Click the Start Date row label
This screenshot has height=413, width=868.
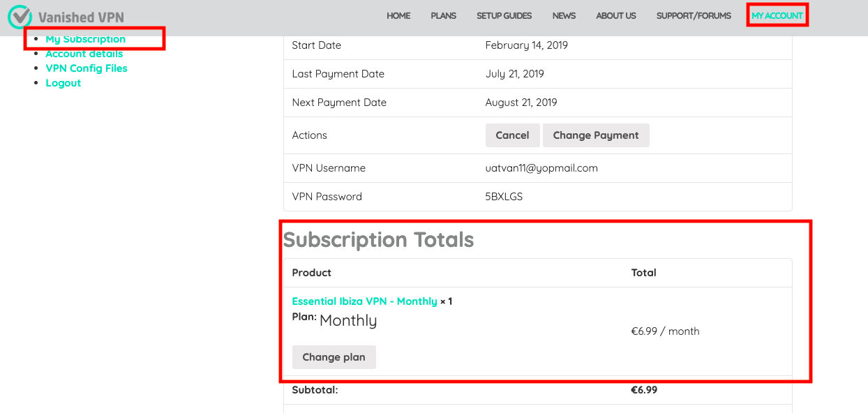[x=317, y=45]
